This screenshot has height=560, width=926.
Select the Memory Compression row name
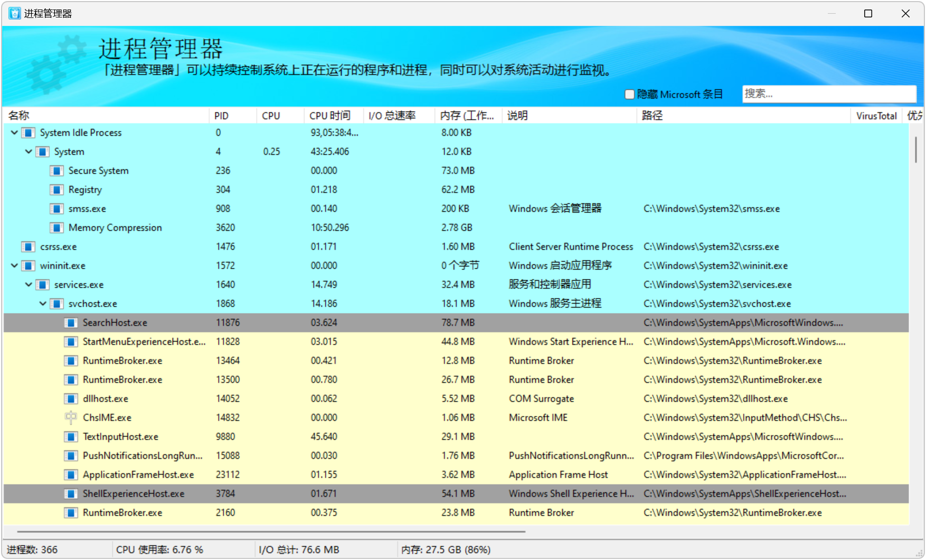(115, 227)
